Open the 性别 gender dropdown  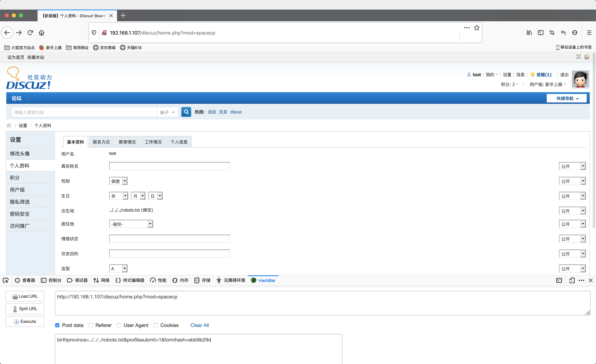pyautogui.click(x=118, y=181)
